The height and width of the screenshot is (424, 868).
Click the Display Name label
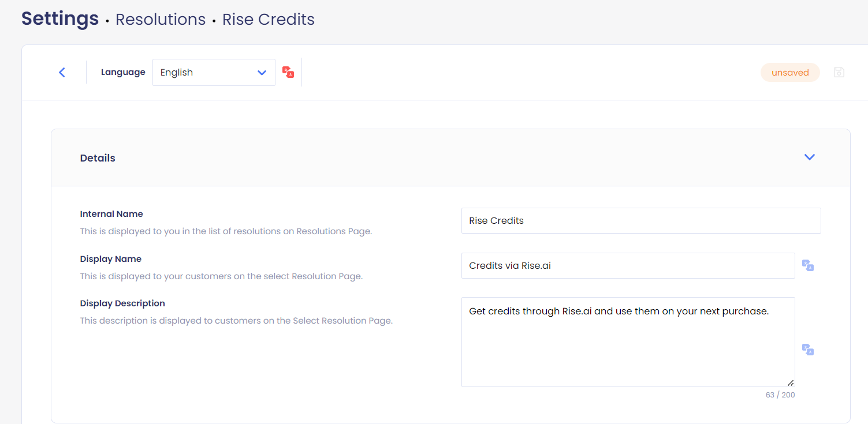pyautogui.click(x=111, y=259)
